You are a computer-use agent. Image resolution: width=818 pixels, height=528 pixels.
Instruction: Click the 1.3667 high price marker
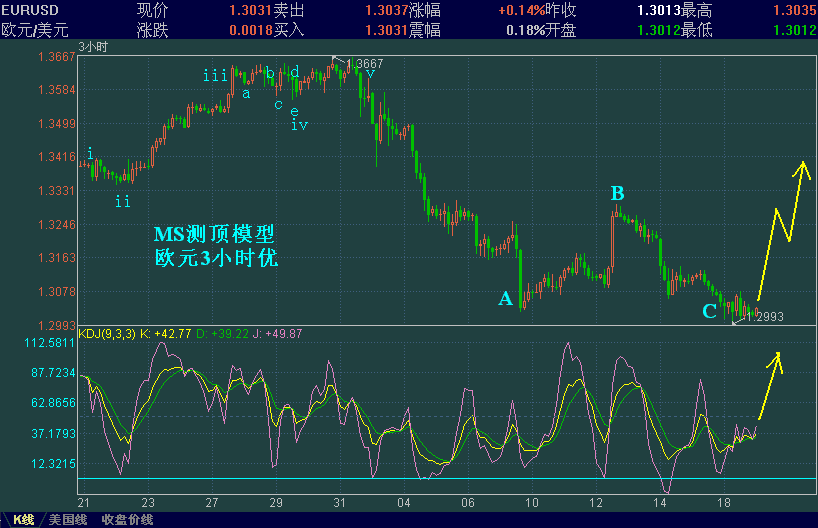click(365, 64)
